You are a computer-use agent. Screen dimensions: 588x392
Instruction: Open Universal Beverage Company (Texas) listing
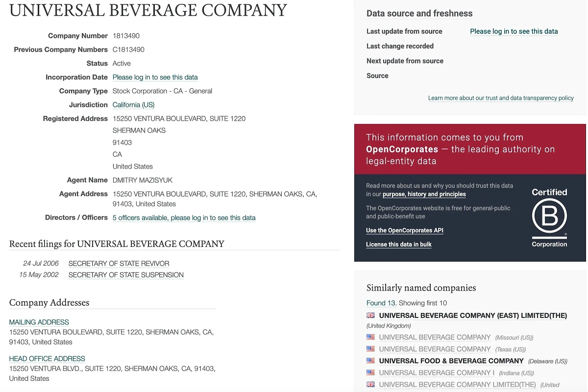click(435, 349)
